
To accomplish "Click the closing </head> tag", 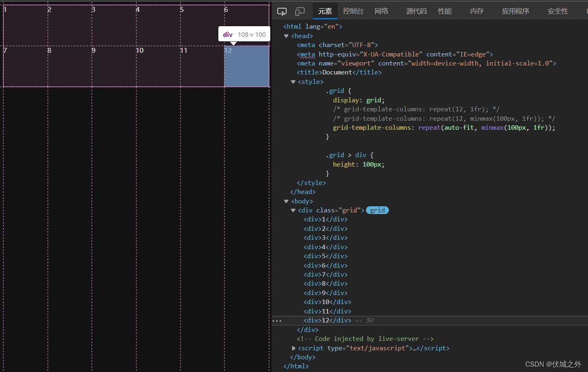I will click(x=303, y=192).
